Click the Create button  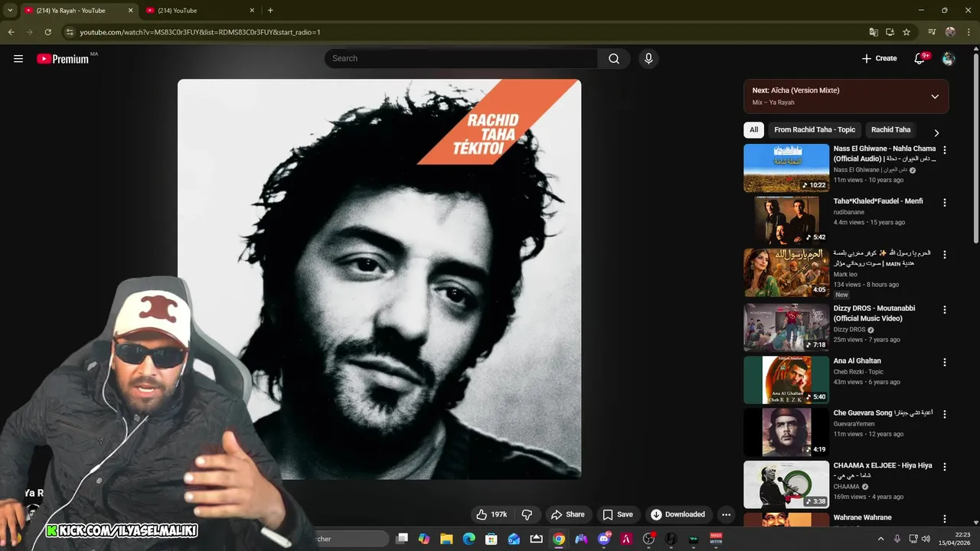879,58
